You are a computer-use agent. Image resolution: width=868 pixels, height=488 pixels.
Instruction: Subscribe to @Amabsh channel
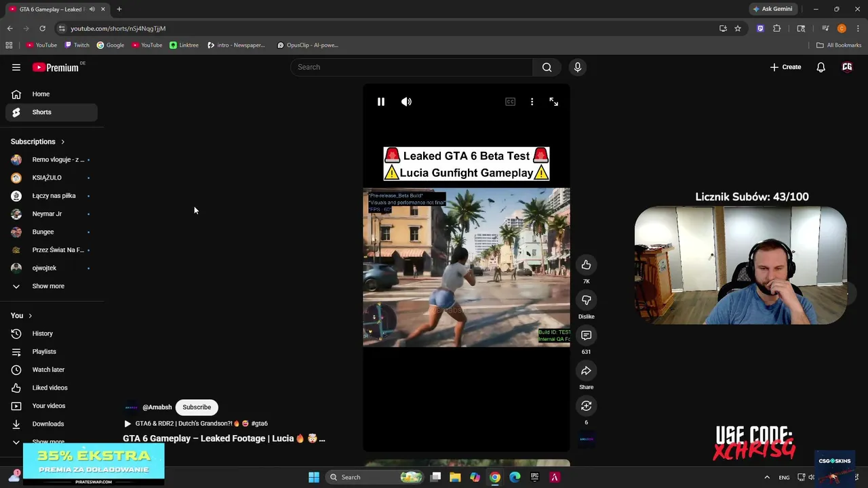coord(197,407)
